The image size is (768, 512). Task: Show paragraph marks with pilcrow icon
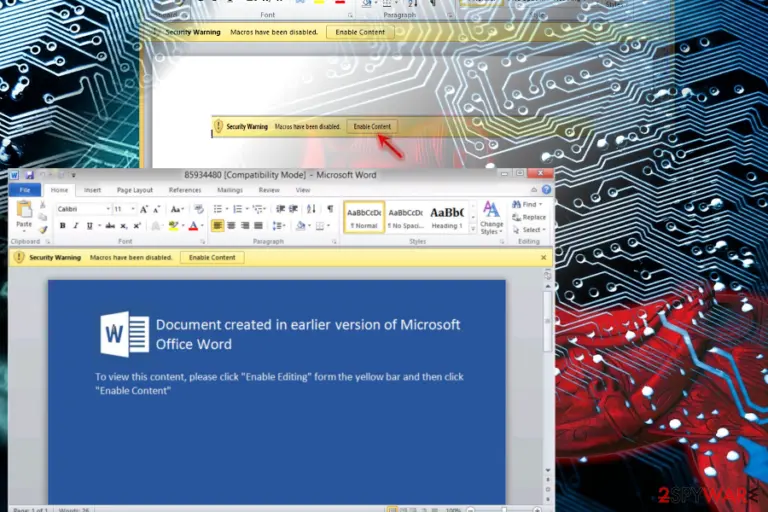tap(331, 209)
